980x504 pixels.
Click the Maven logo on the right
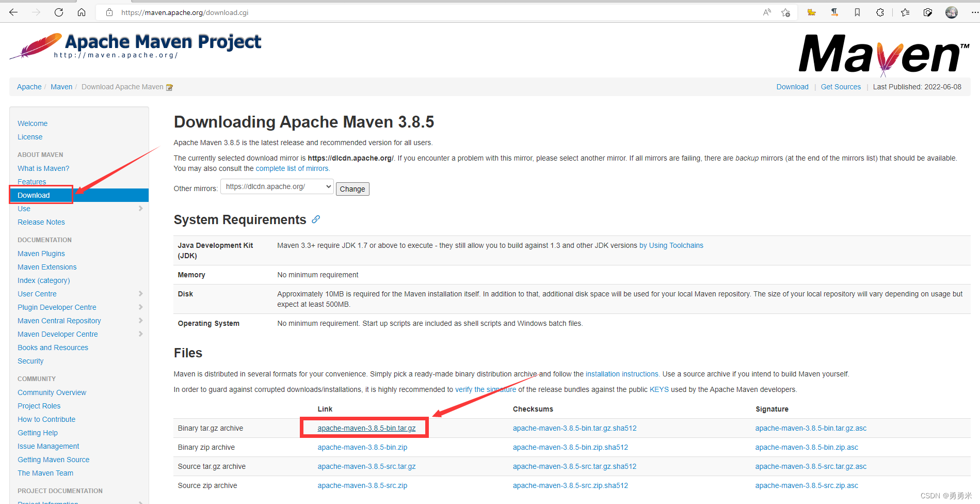tap(884, 55)
